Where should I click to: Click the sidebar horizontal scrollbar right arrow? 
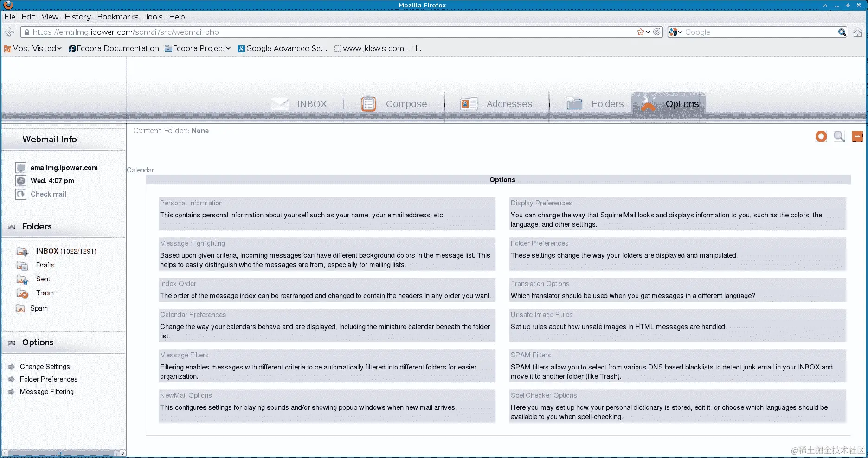pyautogui.click(x=123, y=453)
